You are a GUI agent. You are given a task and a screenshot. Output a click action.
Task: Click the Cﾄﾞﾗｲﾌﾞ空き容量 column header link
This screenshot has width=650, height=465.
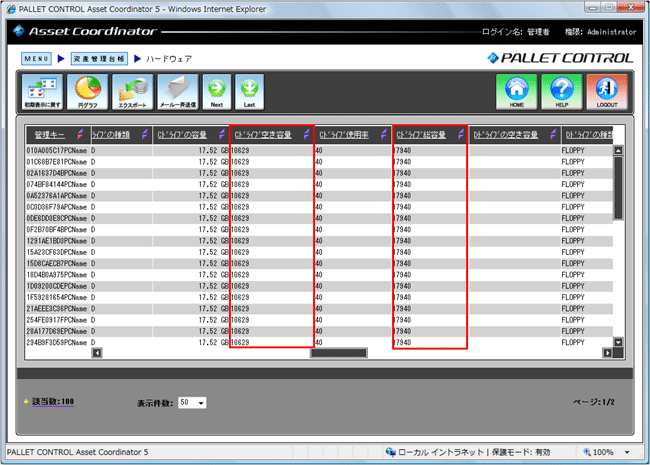(x=263, y=135)
